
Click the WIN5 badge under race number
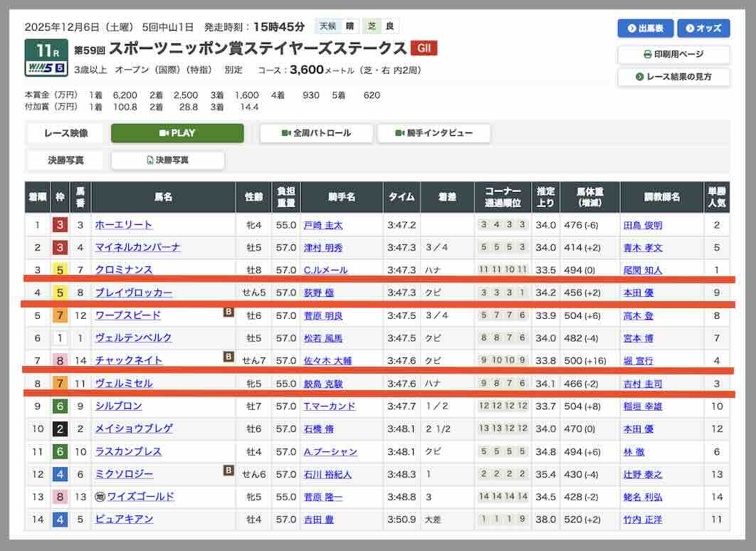tap(46, 68)
